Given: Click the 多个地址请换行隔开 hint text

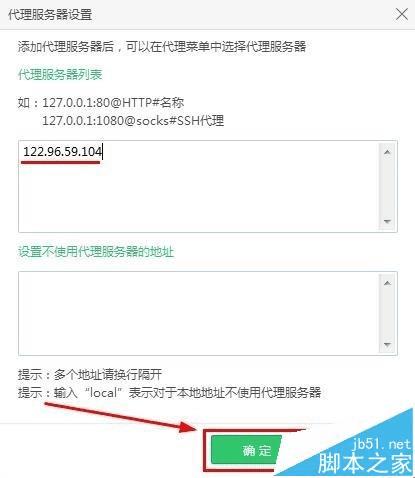Looking at the screenshot, I should click(x=108, y=374).
